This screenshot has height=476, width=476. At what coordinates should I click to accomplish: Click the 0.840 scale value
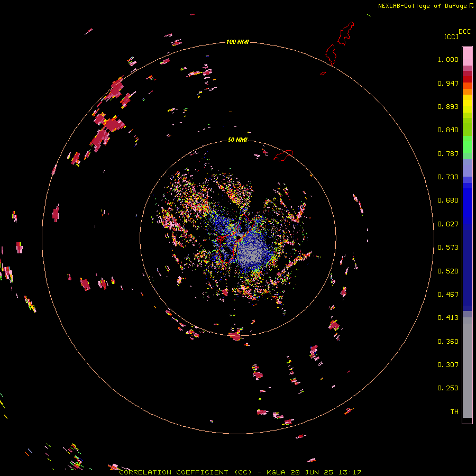click(x=448, y=130)
